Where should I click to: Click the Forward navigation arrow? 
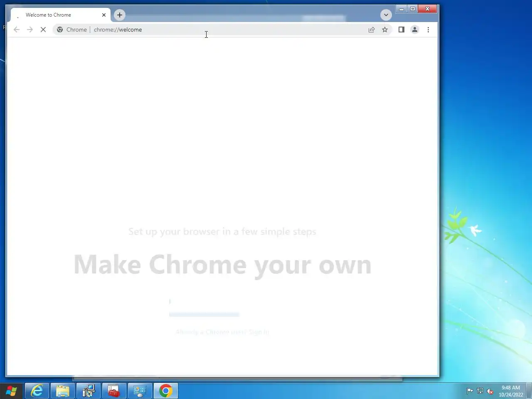click(30, 30)
